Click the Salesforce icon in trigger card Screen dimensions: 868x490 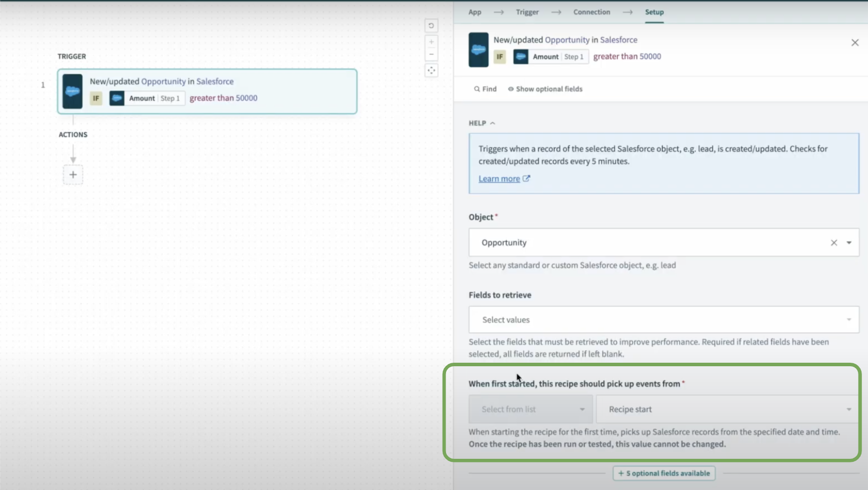click(73, 92)
